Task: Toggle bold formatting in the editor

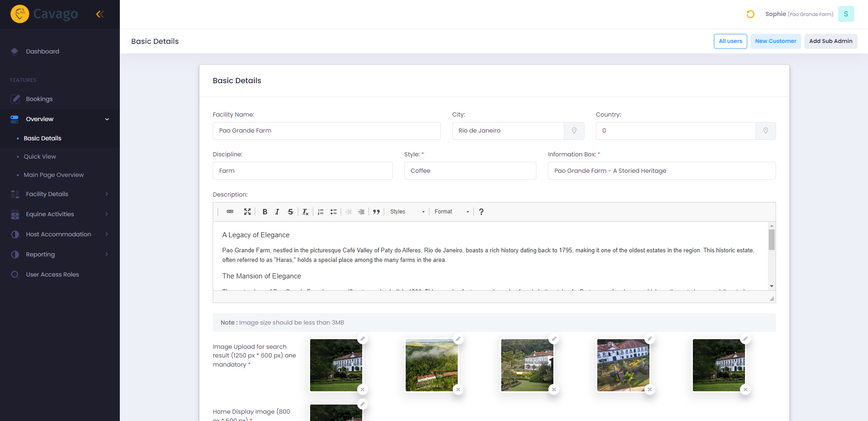Action: [x=265, y=212]
